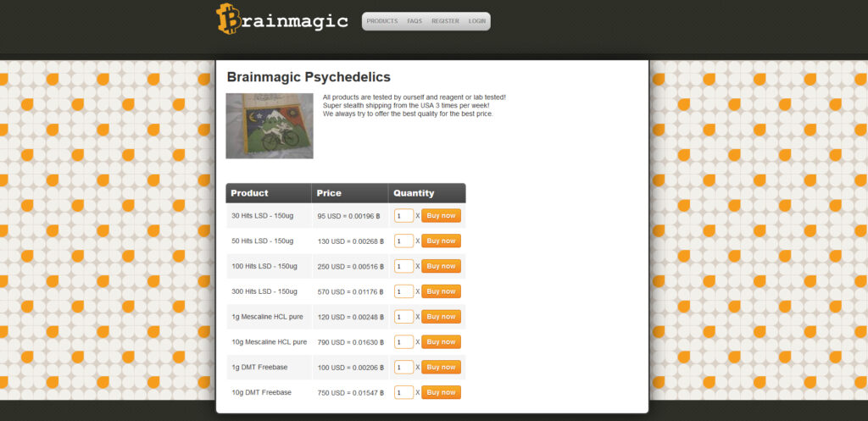Open the FAQS page
This screenshot has height=421, width=868.
[x=415, y=21]
